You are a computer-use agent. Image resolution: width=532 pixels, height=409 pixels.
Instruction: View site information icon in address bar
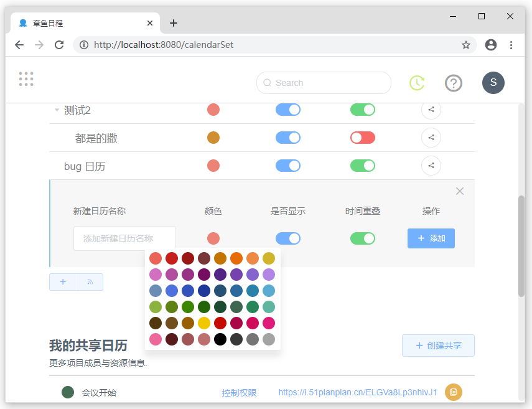[x=84, y=45]
